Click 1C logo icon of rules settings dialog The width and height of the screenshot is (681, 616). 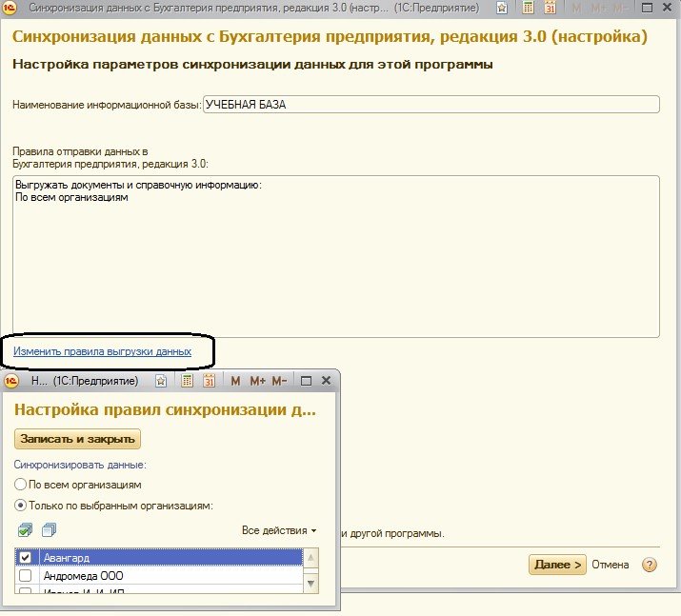11,381
